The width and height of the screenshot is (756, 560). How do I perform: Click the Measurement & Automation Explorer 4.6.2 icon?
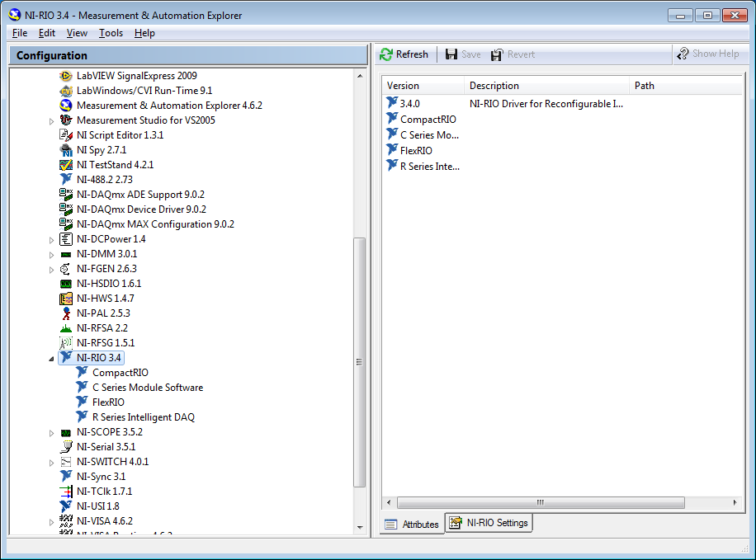[65, 105]
